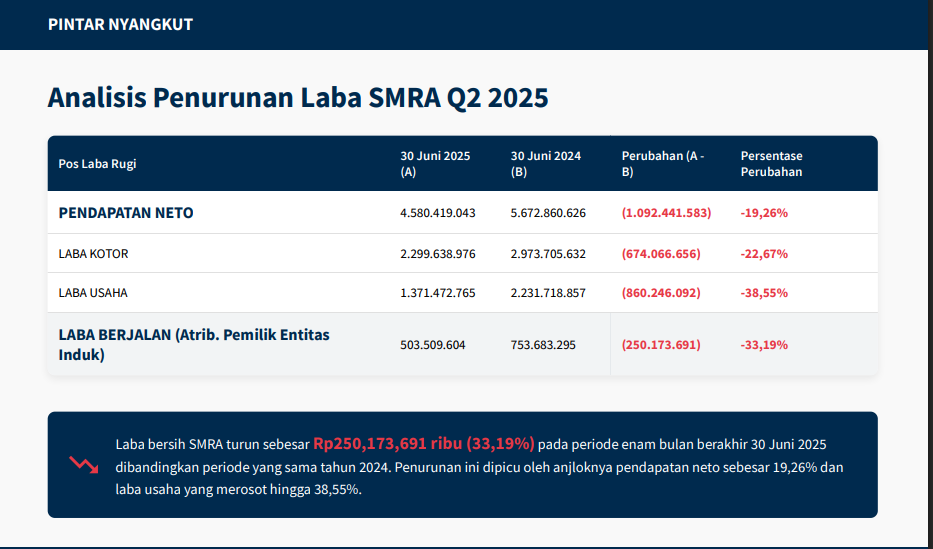Click the highlighted Rp250,173,691 ribu (33,19%) text
Screen dimensions: 933x549
pos(424,444)
